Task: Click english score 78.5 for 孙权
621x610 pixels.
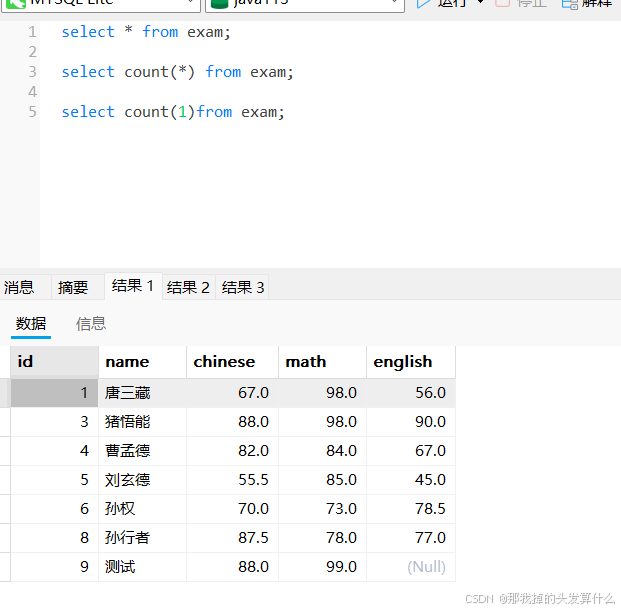Action: click(411, 509)
